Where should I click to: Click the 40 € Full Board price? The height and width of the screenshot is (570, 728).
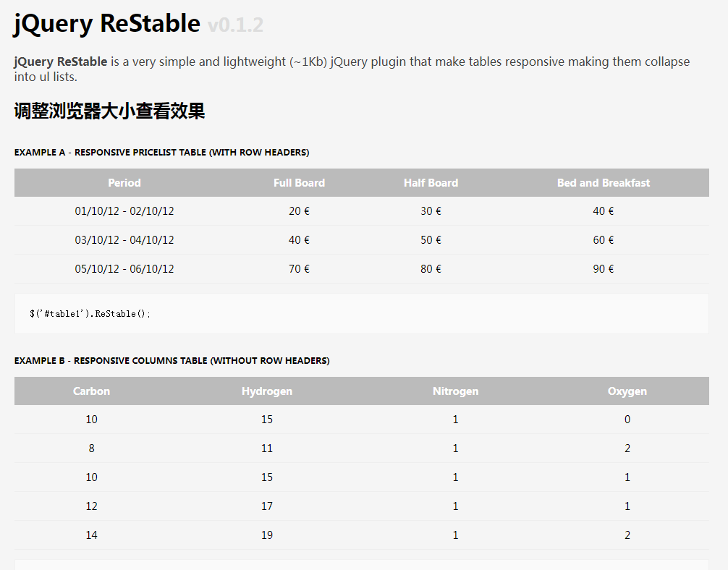click(x=299, y=240)
